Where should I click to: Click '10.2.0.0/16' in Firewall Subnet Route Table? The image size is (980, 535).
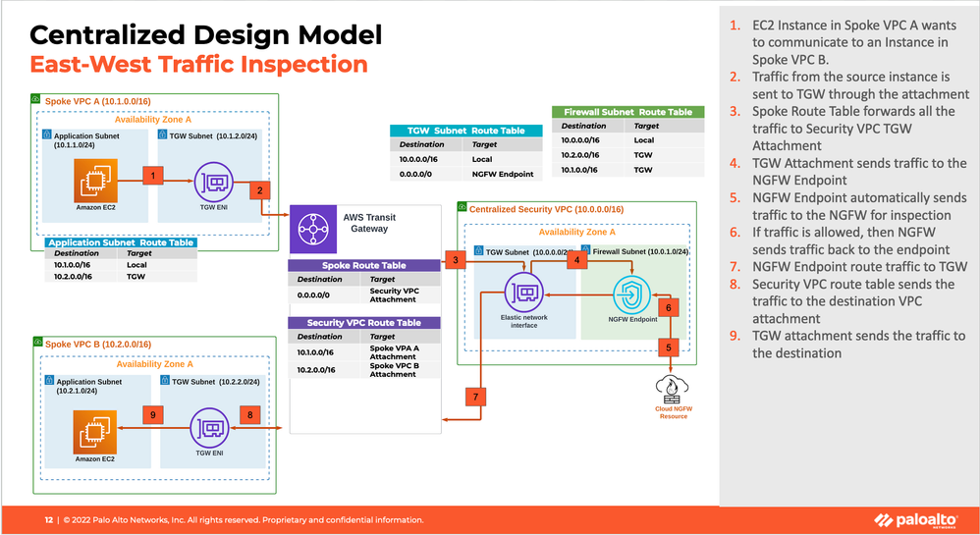click(580, 155)
